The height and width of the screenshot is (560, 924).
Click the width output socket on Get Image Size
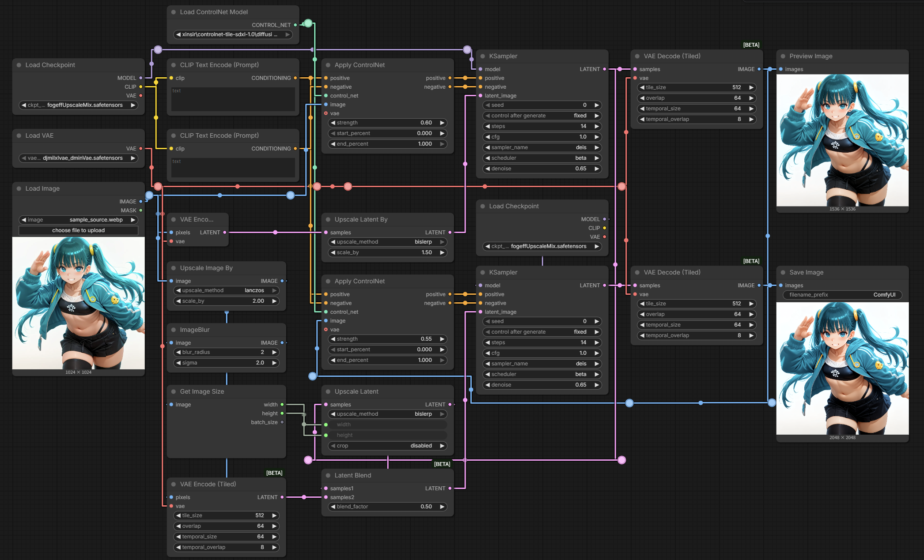click(x=282, y=405)
